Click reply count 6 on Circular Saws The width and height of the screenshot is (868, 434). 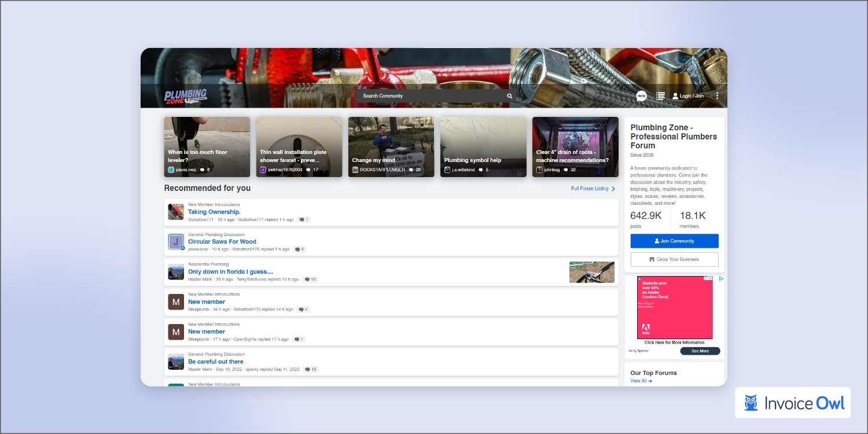[300, 249]
